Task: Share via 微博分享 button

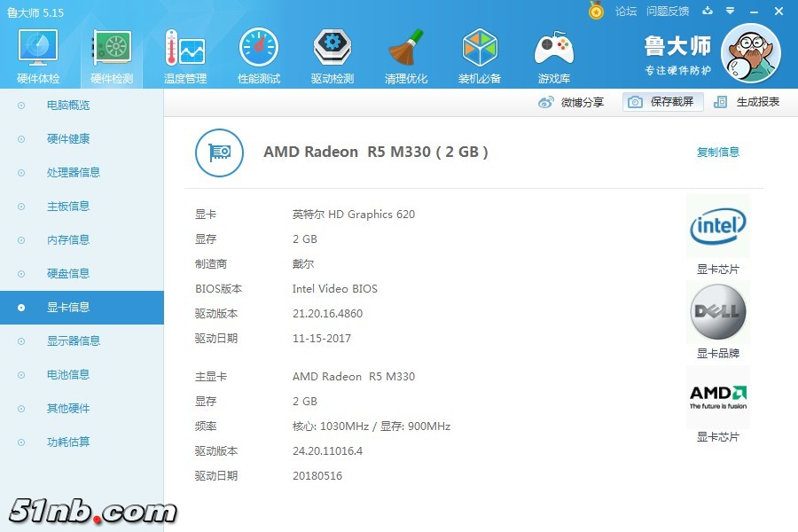Action: click(x=572, y=102)
